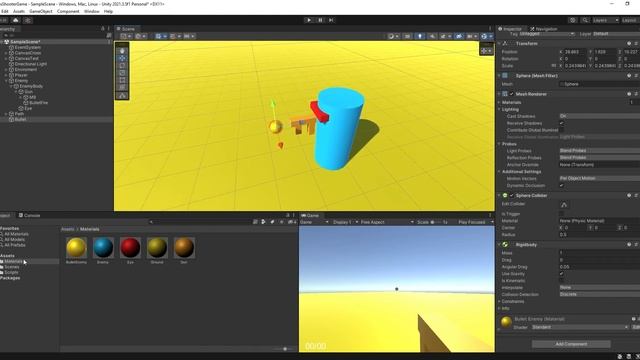Toggle scene lighting lightbulb icon
This screenshot has height=360, width=640.
point(420,36)
